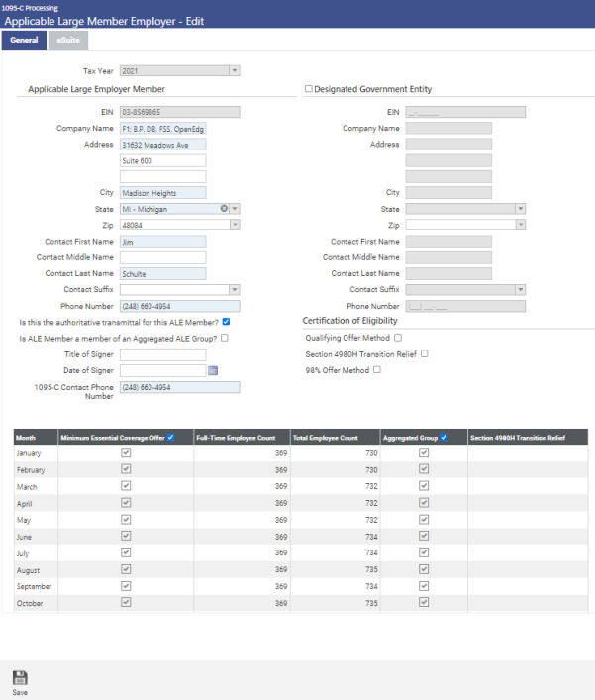The image size is (595, 700).
Task: Click the Save floppy disk icon
Action: (x=20, y=678)
